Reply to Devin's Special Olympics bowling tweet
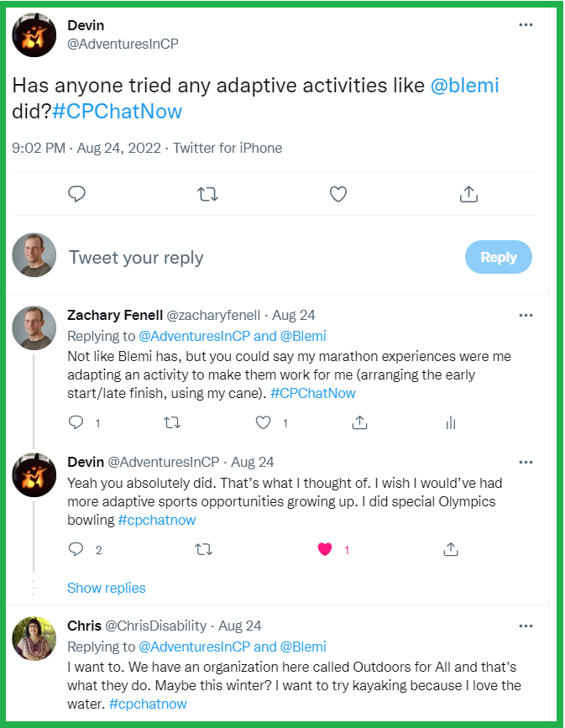565x728 pixels. (x=76, y=549)
